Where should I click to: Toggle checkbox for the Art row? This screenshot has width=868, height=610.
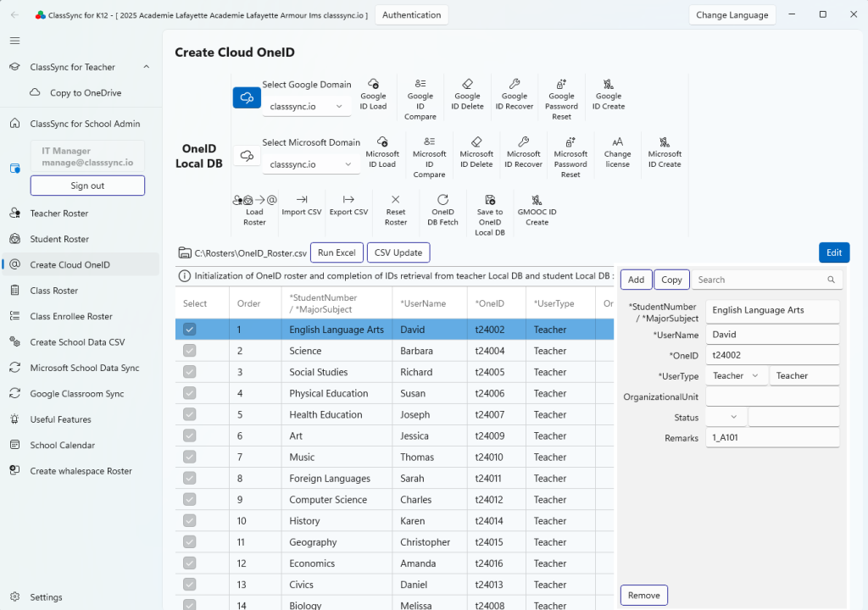point(189,435)
